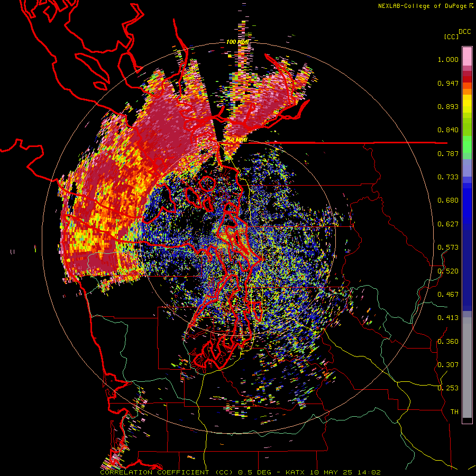Click the 14:02 timestamp in footer
476x476 pixels.
(369, 472)
